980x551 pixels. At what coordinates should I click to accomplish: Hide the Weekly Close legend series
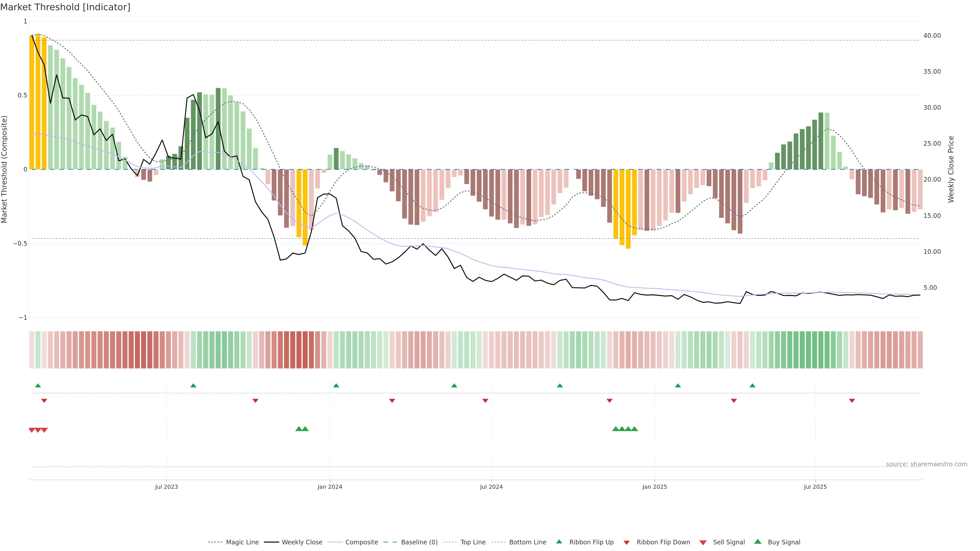point(302,542)
